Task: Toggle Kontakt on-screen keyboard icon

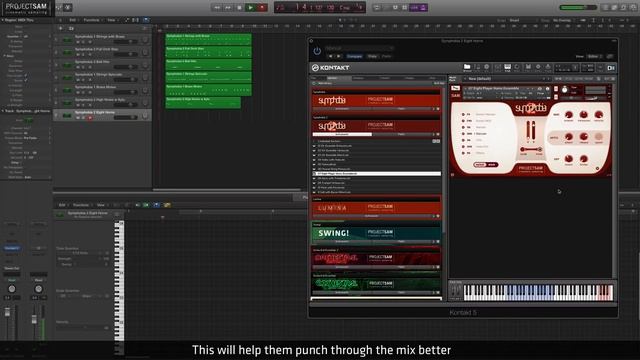Action: [507, 68]
